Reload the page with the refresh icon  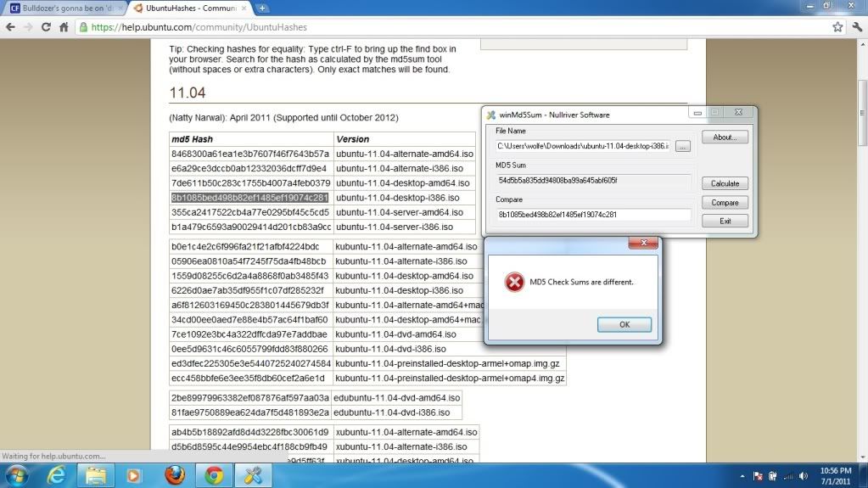pos(46,26)
